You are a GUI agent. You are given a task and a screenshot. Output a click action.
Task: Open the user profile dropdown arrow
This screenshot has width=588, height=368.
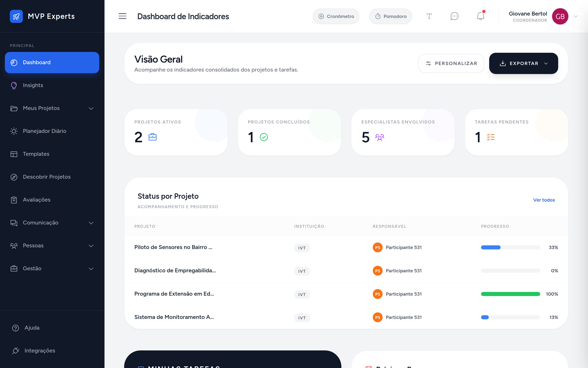coord(576,16)
